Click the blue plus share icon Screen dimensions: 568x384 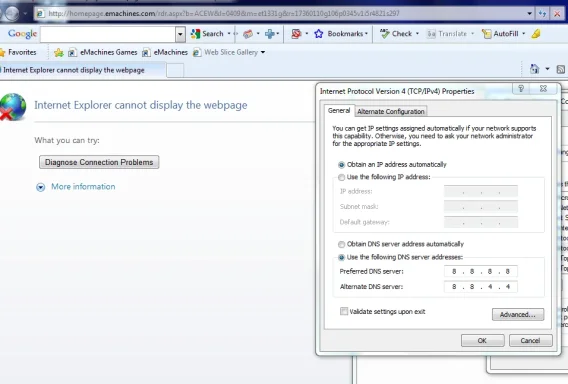(x=270, y=34)
